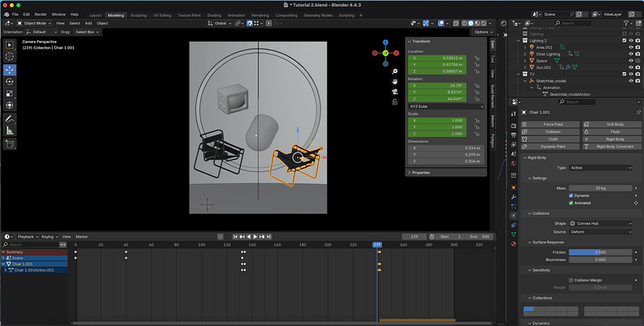Open the Object Constraints properties tab

(514, 225)
